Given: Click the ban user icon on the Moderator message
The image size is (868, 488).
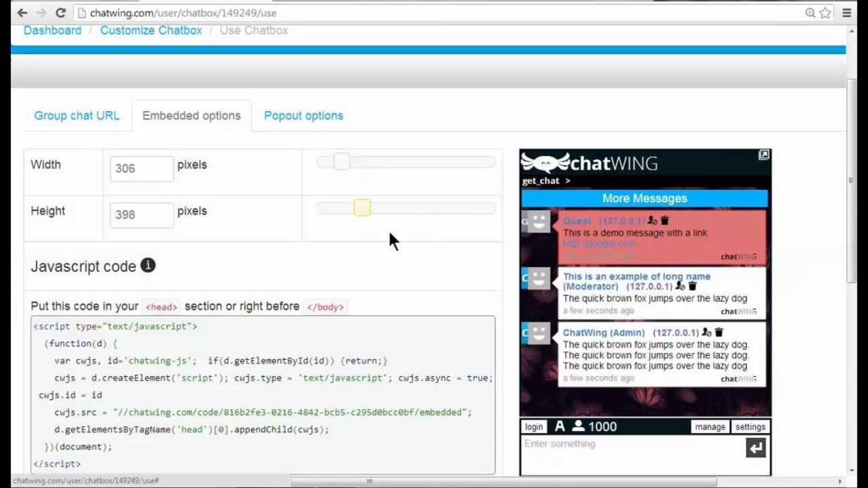Looking at the screenshot, I should 680,286.
